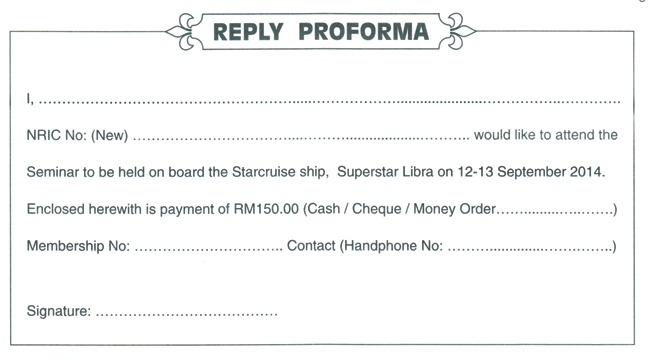650x362 pixels.
Task: Click the "Signature:" label
Action: coord(58,311)
